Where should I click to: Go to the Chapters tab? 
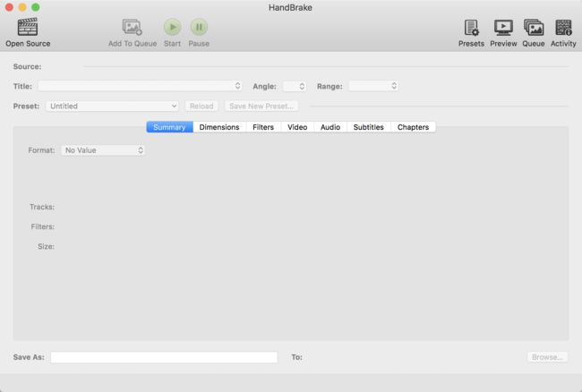[413, 127]
